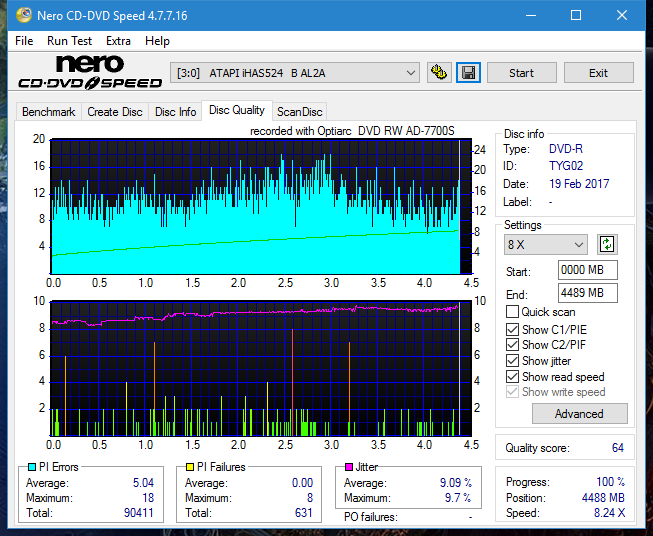The width and height of the screenshot is (653, 536).
Task: Expand the ATAPI iHAS524 drive selector
Action: [295, 73]
